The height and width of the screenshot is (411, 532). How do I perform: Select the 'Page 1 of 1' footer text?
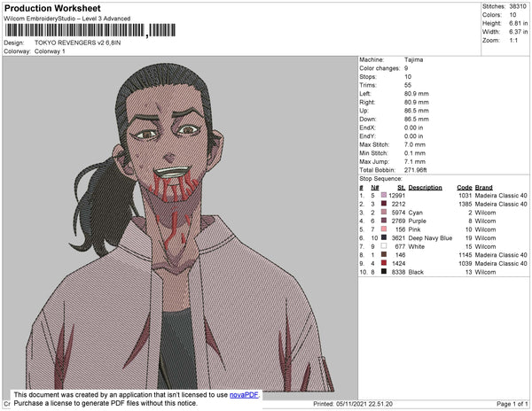click(x=512, y=404)
